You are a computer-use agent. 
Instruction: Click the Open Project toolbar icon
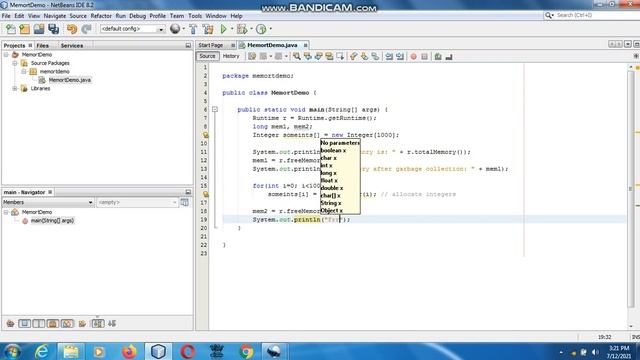click(x=39, y=29)
